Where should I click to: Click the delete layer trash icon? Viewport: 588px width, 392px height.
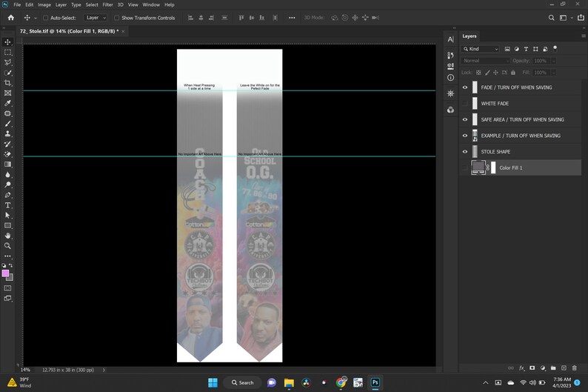click(574, 368)
